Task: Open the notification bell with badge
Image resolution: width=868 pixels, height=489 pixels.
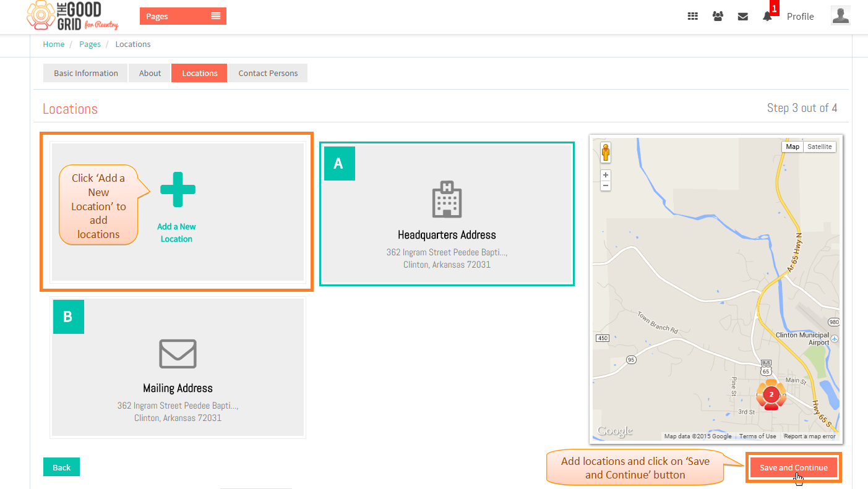Action: tap(768, 14)
